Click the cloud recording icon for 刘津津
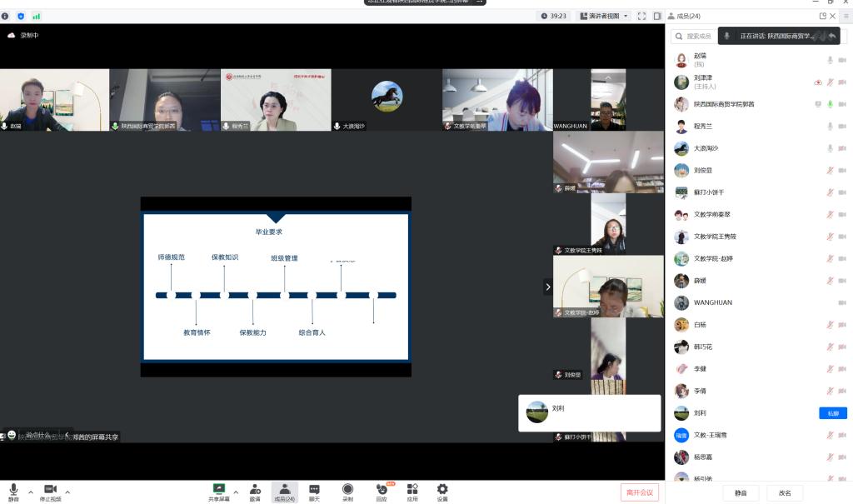Screen dimensions: 853x504 pos(818,82)
